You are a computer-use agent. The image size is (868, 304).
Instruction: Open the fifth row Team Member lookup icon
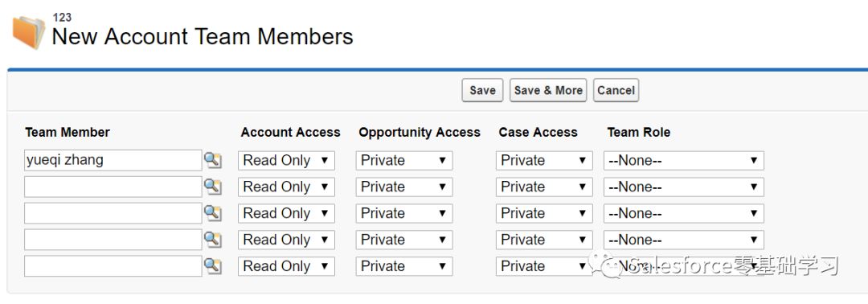[212, 265]
